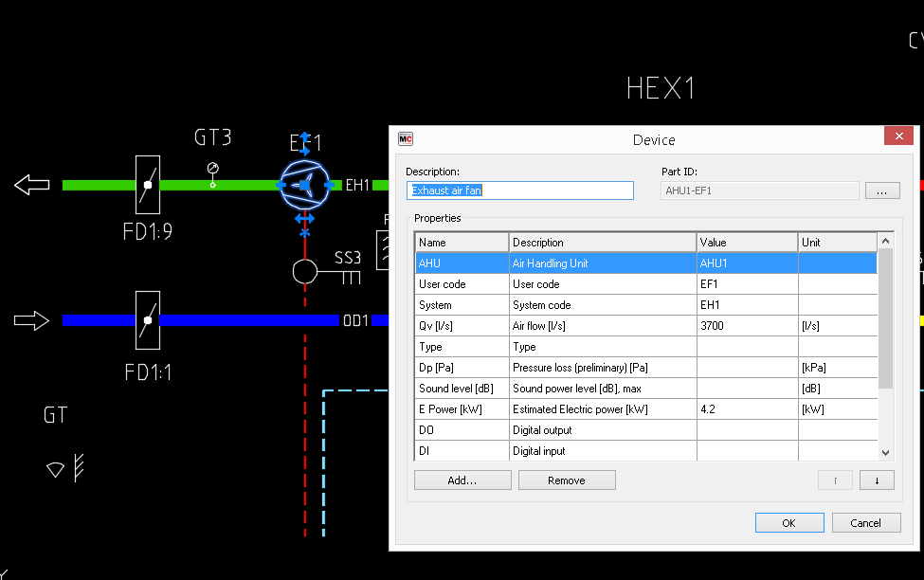
Task: Select the Qv air flow value cell
Action: (x=747, y=326)
